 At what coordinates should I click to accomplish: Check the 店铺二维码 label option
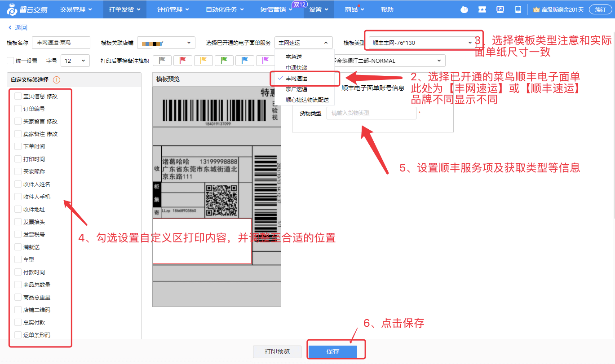coord(18,310)
